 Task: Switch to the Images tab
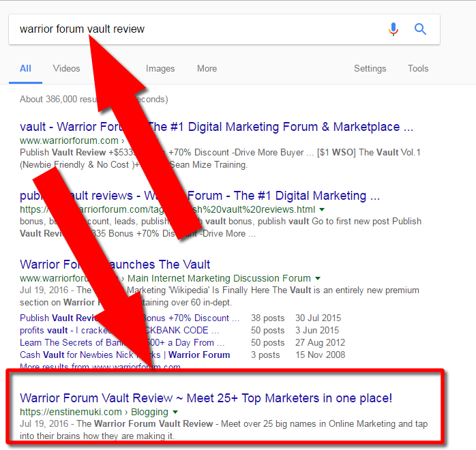pos(160,69)
